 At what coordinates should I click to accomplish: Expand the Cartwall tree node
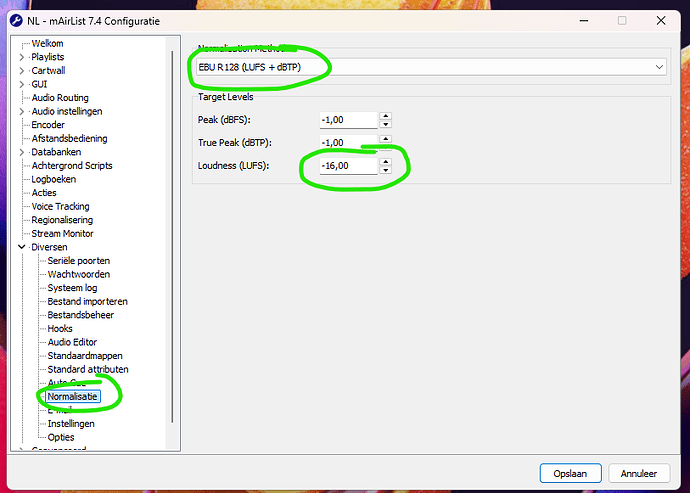click(x=22, y=71)
